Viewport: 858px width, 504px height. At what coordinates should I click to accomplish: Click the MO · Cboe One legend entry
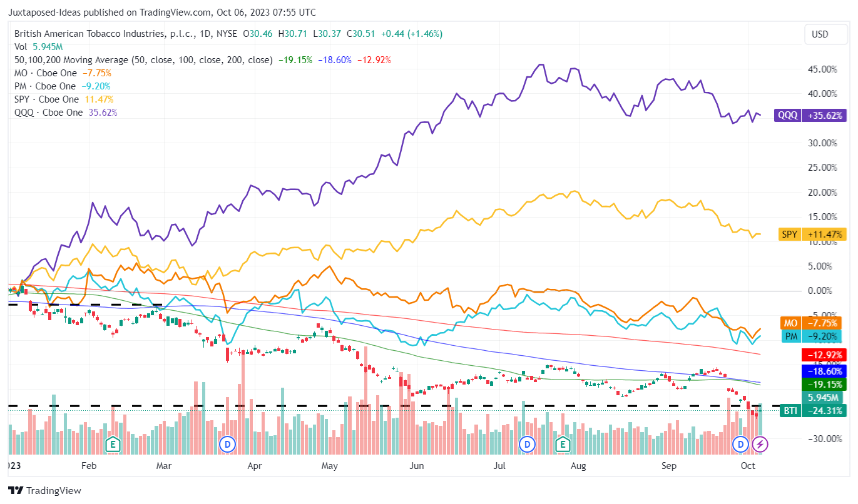pyautogui.click(x=45, y=73)
